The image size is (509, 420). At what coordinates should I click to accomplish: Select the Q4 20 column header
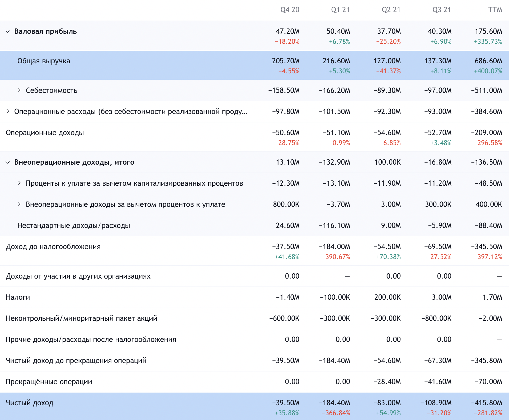(x=290, y=10)
